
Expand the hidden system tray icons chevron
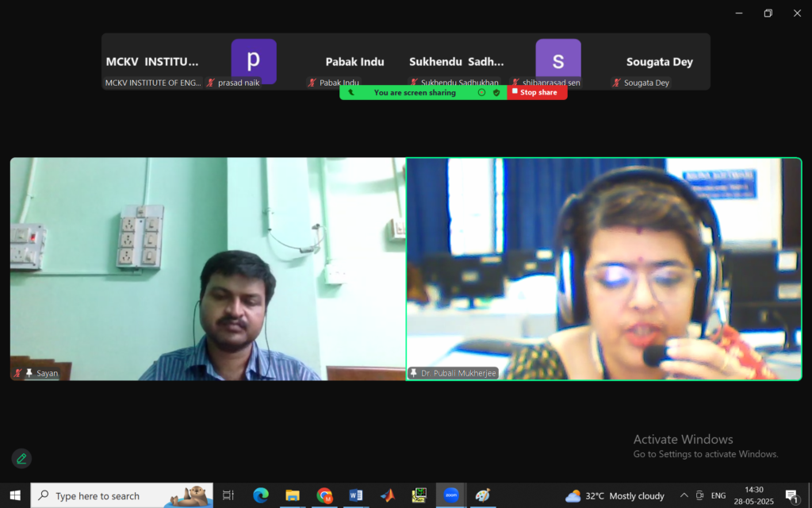click(x=684, y=495)
